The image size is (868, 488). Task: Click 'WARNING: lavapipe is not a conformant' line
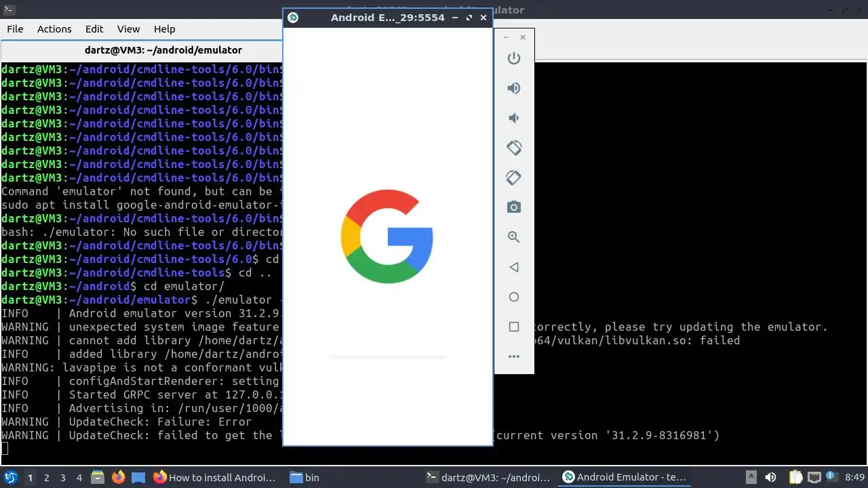(x=142, y=367)
